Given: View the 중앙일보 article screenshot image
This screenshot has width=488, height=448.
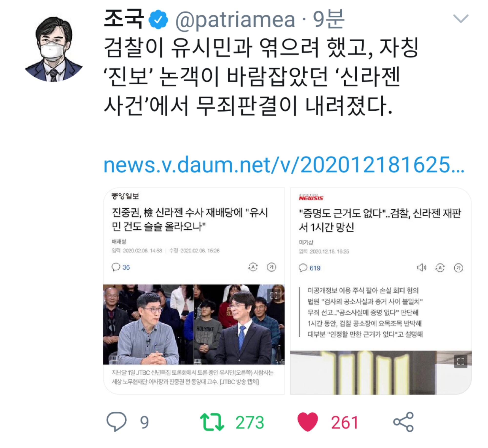Looking at the screenshot, I should click(x=194, y=291).
